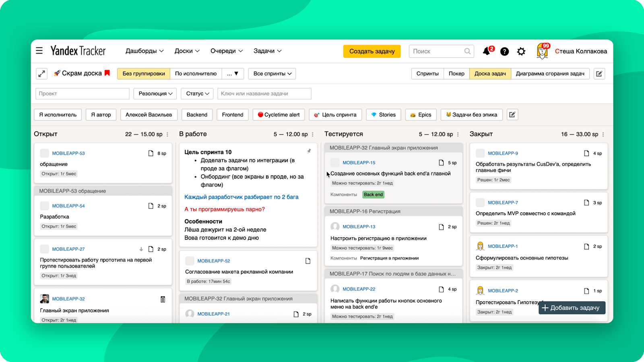Viewport: 644px width, 362px height.
Task: Open Закрыт column options menu
Action: 603,134
